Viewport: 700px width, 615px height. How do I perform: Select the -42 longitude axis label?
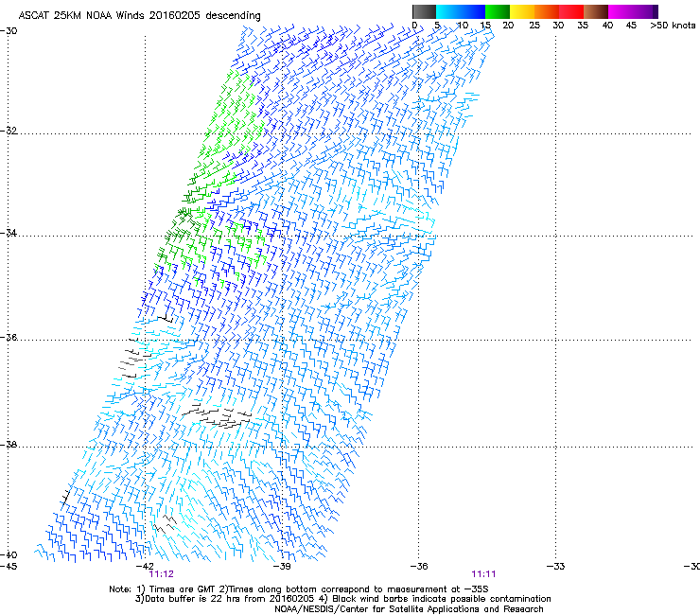point(145,567)
